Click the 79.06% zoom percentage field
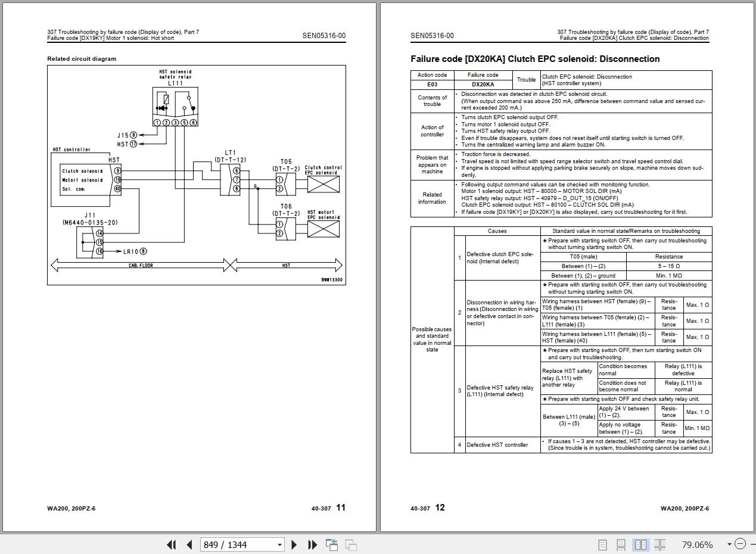This screenshot has width=756, height=554. click(697, 544)
